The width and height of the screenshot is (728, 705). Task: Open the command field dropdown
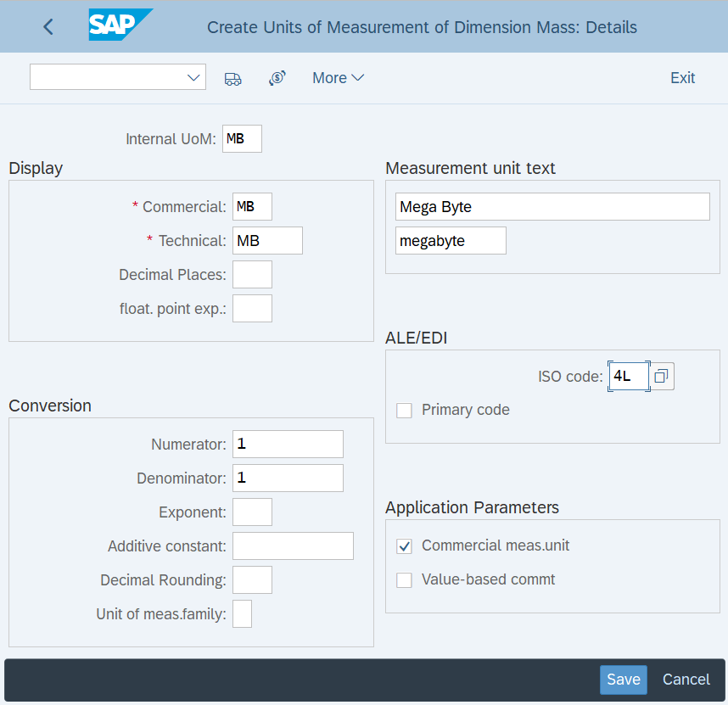193,77
